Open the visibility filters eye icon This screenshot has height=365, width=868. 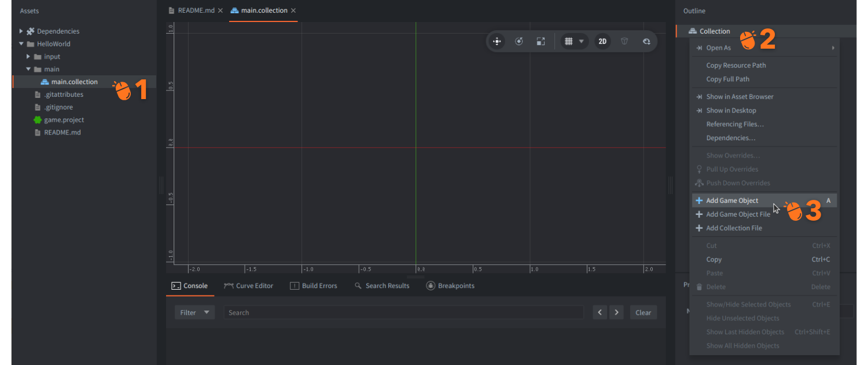click(646, 41)
